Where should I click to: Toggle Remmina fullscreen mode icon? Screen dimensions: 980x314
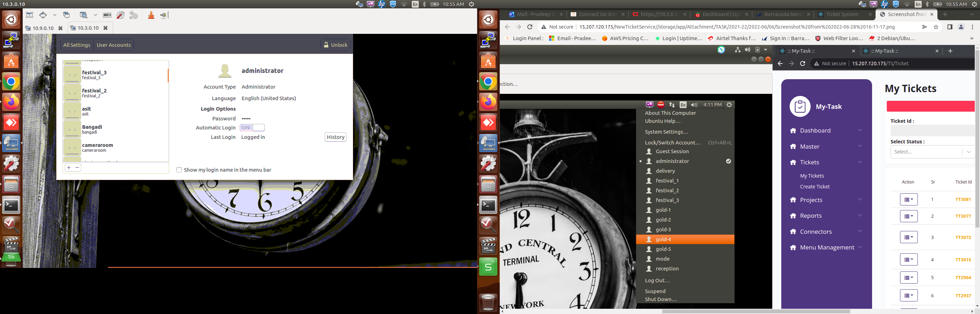[43, 15]
